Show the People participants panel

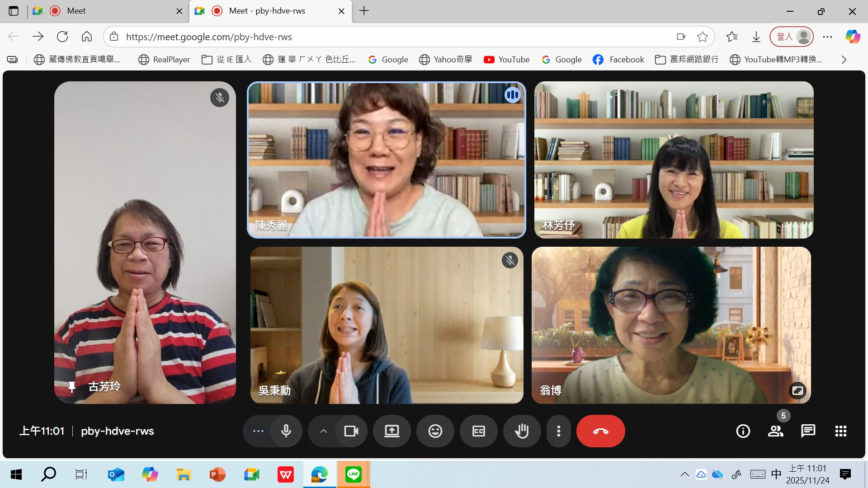pos(775,431)
